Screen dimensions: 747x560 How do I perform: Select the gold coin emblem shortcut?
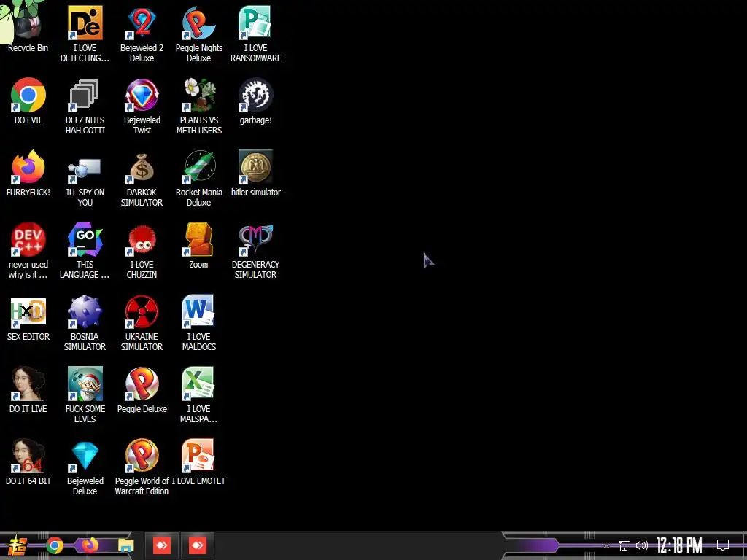255,167
